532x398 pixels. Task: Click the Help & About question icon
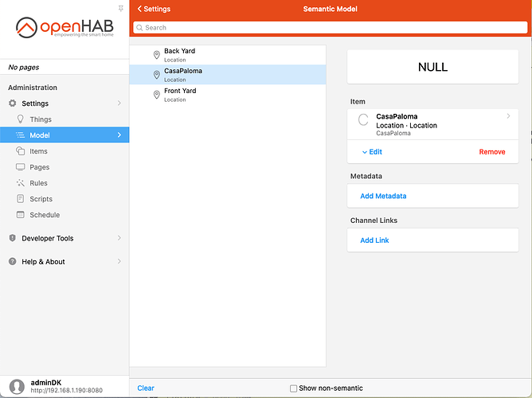click(13, 262)
